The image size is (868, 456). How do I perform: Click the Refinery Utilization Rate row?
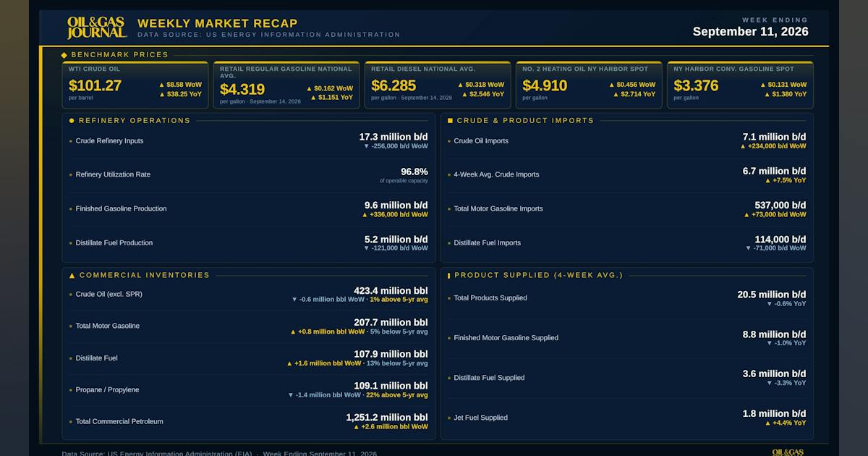pyautogui.click(x=249, y=175)
